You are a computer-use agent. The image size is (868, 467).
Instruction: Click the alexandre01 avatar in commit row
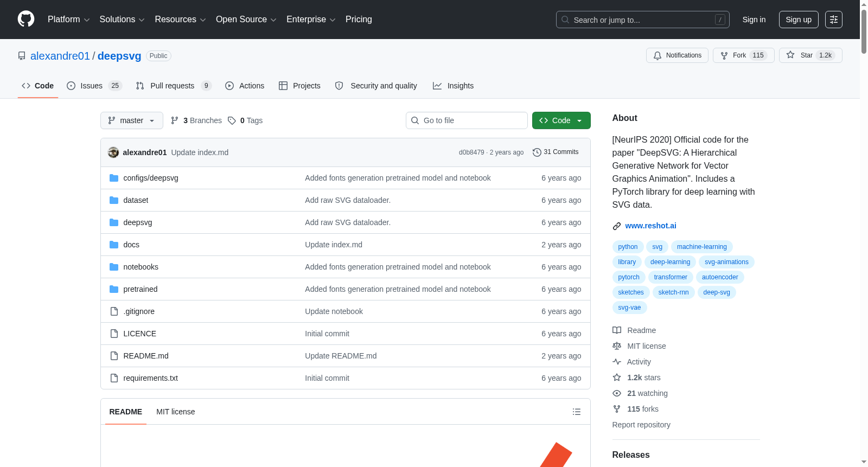tap(113, 152)
